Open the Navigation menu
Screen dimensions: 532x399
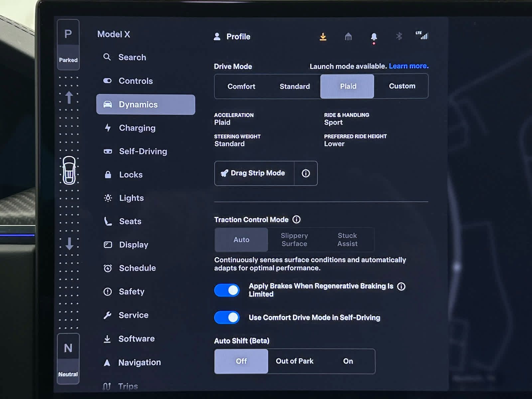click(x=146, y=363)
